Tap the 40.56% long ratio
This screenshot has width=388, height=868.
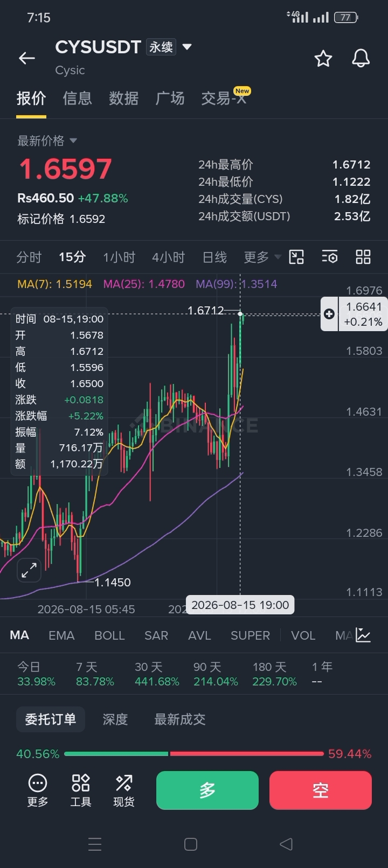38,754
